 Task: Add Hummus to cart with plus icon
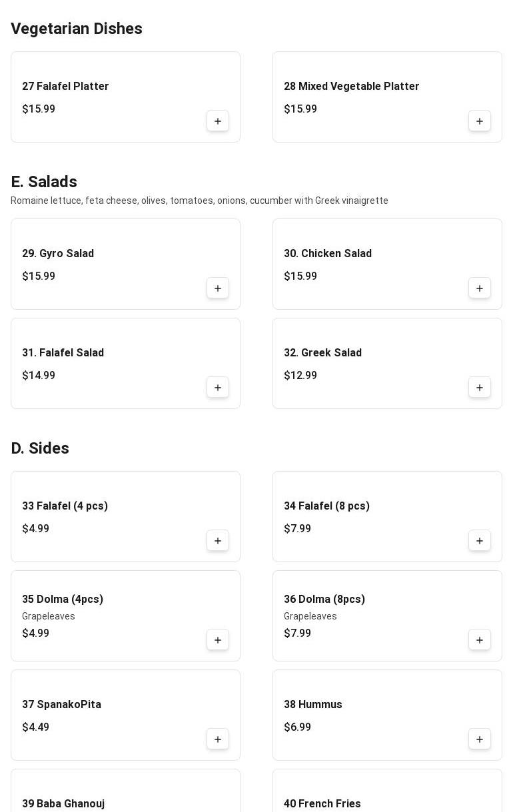coord(480,739)
